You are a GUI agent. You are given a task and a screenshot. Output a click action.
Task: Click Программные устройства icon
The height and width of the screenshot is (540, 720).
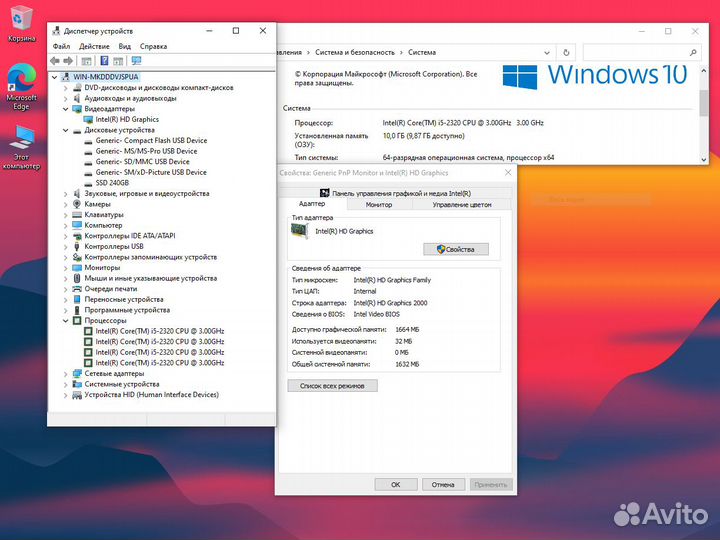(77, 310)
